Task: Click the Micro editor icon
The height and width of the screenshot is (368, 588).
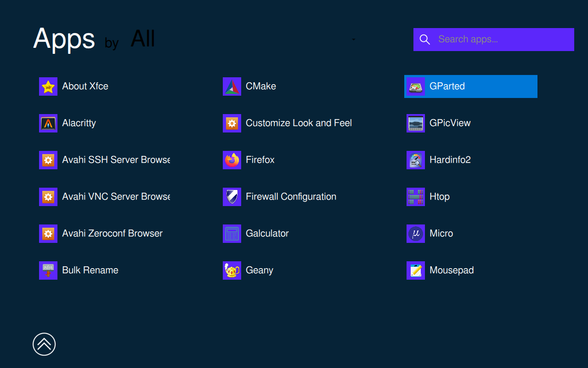Action: pyautogui.click(x=416, y=234)
